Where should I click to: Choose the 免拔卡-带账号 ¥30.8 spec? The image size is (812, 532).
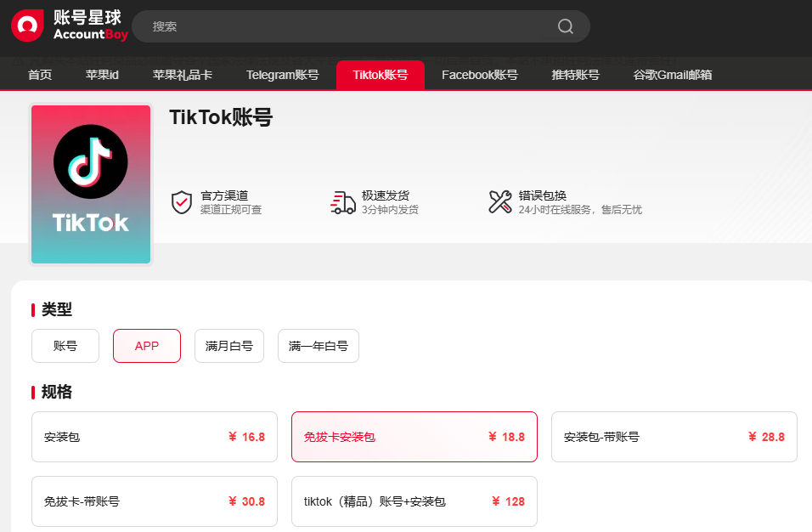tap(155, 501)
